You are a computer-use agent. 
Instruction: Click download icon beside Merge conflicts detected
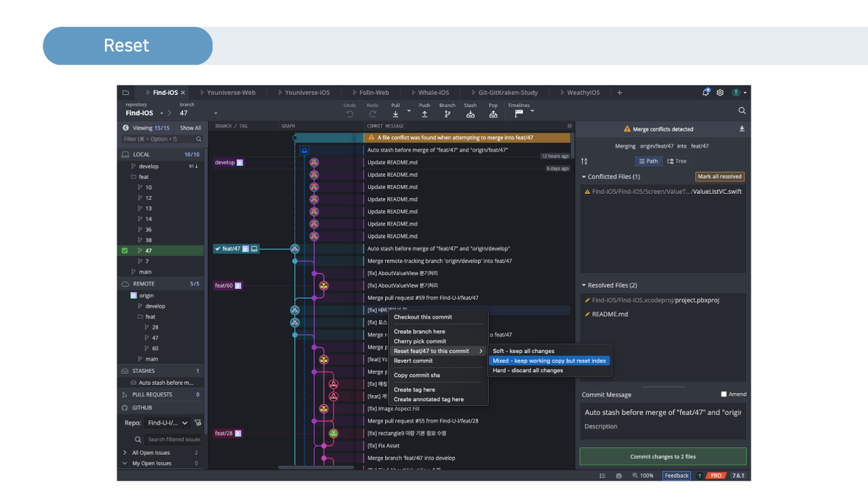(x=742, y=129)
